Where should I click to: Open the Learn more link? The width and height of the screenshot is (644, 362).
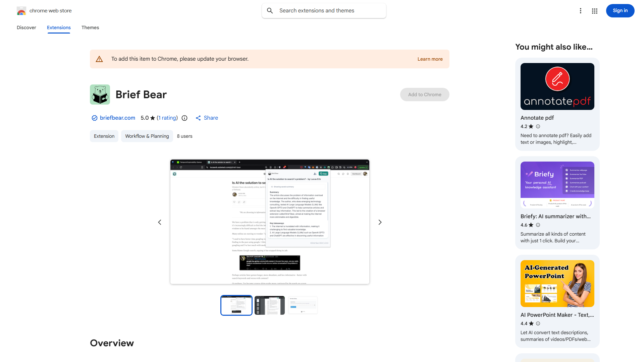[430, 59]
